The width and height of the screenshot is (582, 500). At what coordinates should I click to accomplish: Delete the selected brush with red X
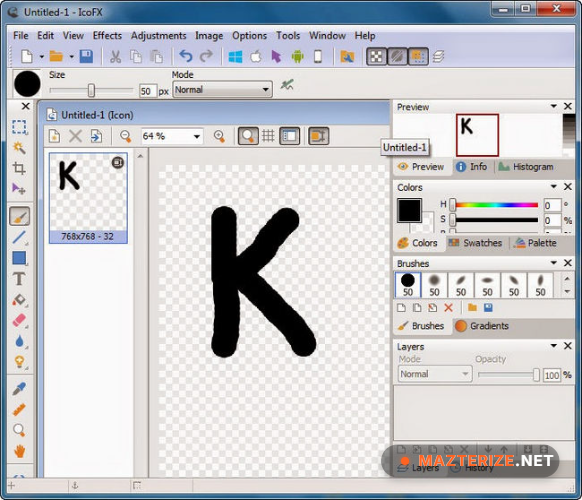(x=448, y=307)
